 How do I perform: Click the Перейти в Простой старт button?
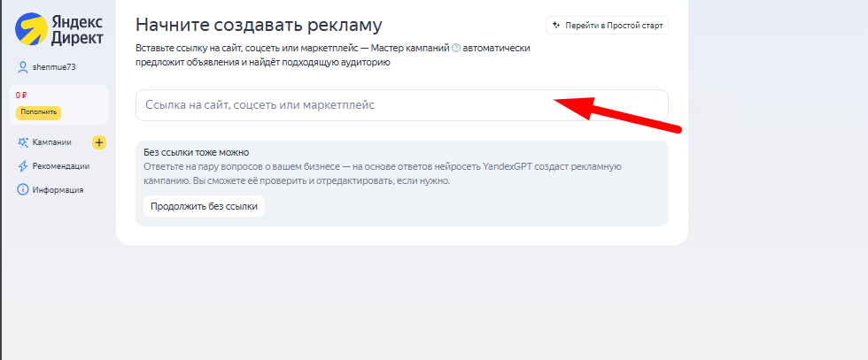pyautogui.click(x=607, y=26)
